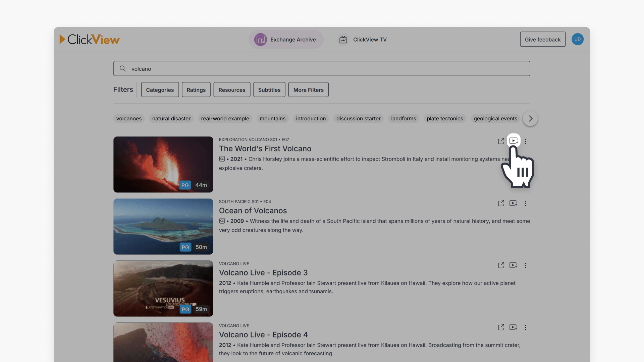
Task: Add 'Ocean of Volcanos' to a playlist
Action: 513,203
